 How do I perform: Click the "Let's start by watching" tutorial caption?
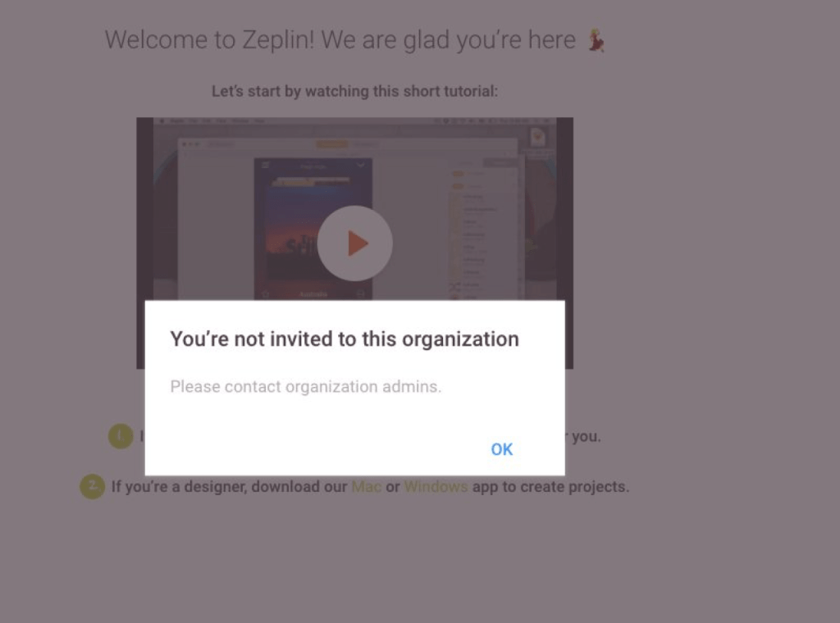click(354, 92)
